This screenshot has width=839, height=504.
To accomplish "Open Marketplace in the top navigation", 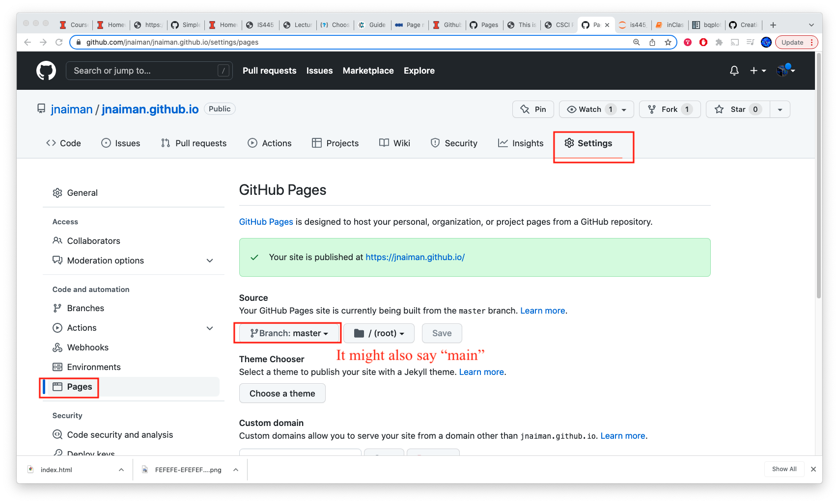I will (x=368, y=71).
